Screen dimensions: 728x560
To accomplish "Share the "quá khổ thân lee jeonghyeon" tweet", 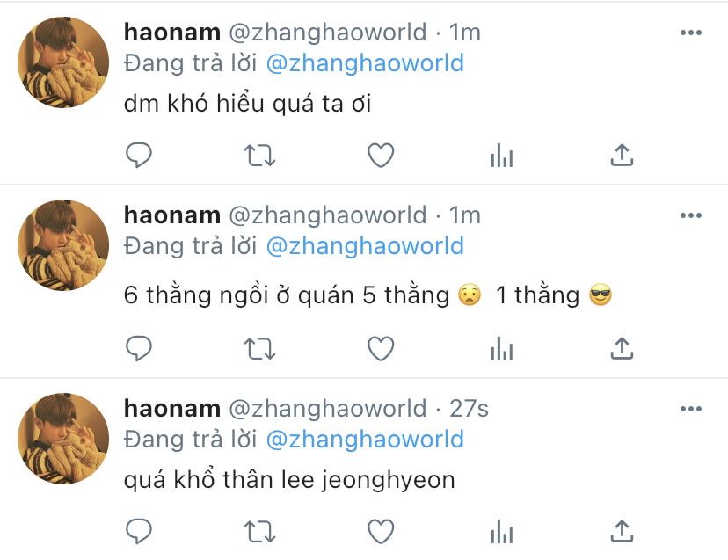I will 622,531.
